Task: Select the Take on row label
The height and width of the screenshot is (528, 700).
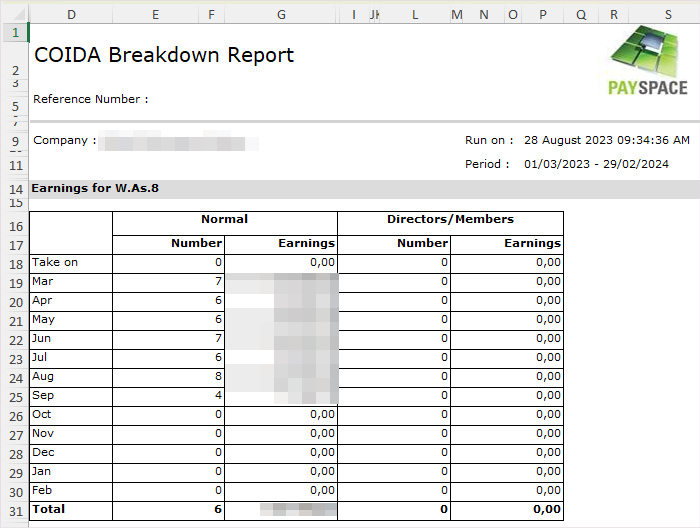Action: [x=55, y=263]
